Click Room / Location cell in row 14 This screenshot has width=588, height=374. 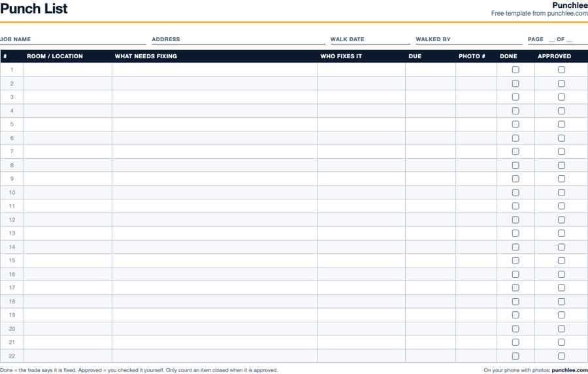[68, 247]
